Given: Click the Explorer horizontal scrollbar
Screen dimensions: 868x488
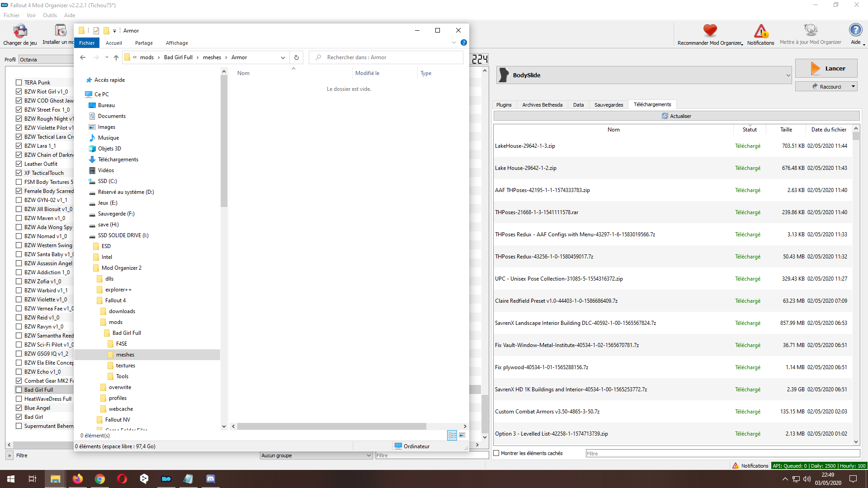Looking at the screenshot, I should (x=332, y=427).
